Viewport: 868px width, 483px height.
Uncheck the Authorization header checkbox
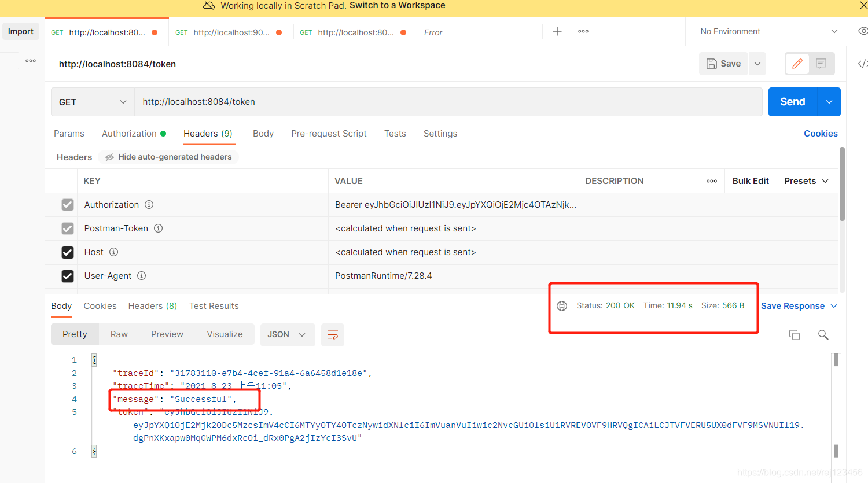click(x=68, y=204)
